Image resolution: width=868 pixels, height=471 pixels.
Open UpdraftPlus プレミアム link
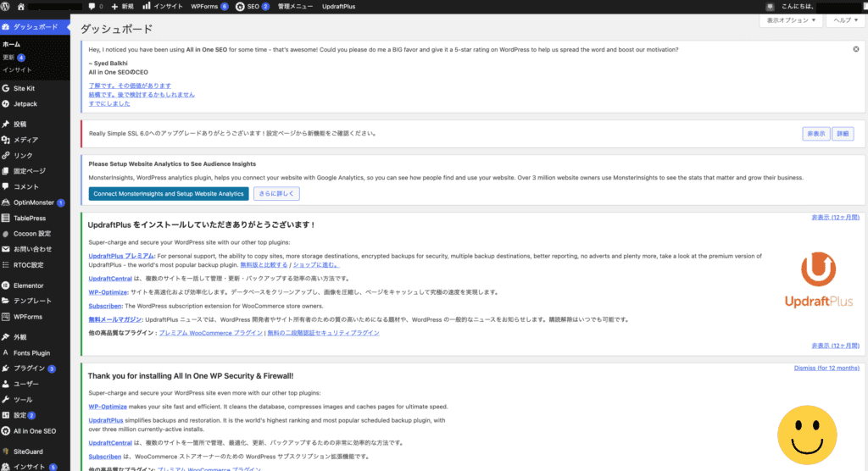121,257
